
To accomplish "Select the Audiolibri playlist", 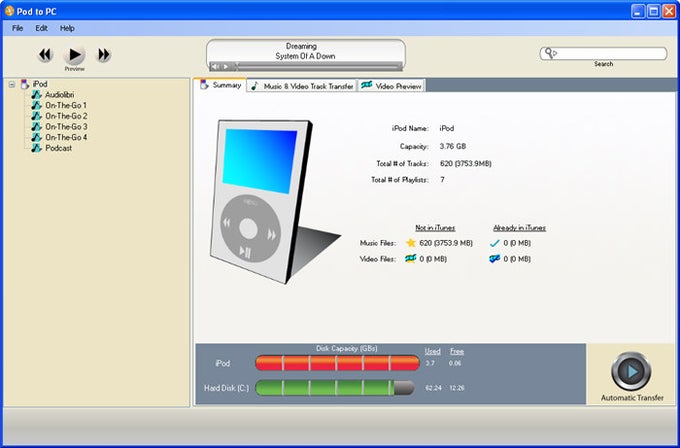I will point(59,95).
